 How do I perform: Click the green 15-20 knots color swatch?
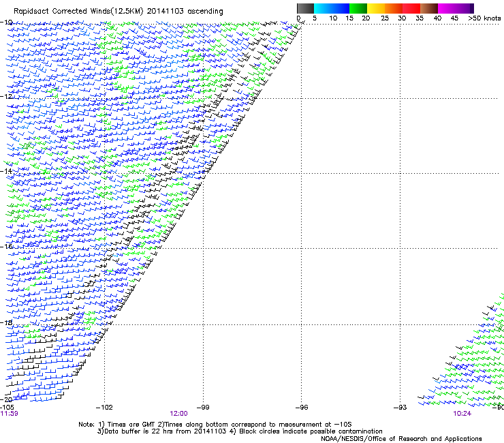click(358, 8)
